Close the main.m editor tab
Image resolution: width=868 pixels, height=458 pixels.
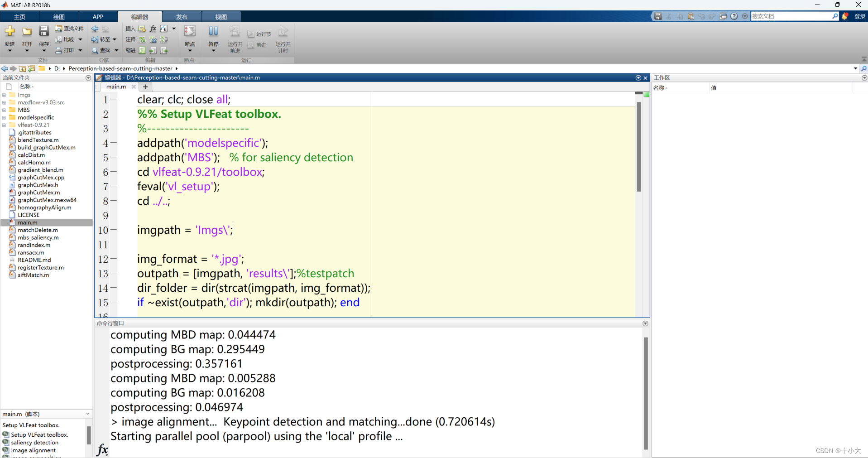point(134,87)
